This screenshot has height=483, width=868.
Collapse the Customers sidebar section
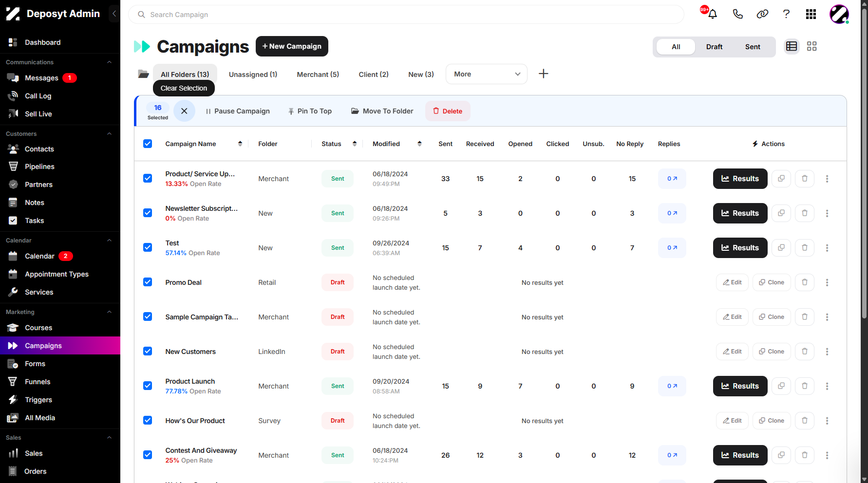pyautogui.click(x=109, y=134)
